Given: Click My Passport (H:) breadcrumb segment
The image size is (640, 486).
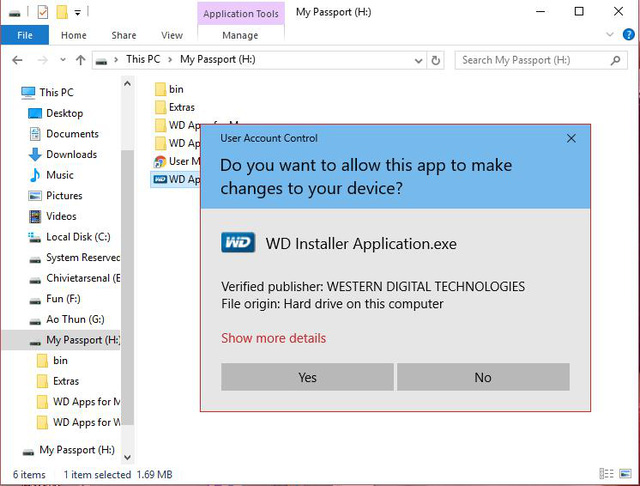Looking at the screenshot, I should click(x=218, y=60).
